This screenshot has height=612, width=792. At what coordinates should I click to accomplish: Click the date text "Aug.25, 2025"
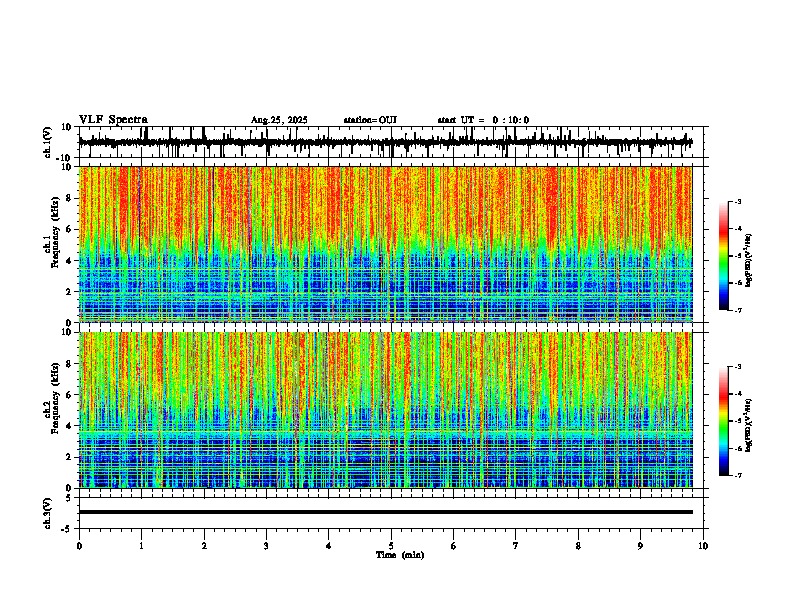click(x=279, y=120)
